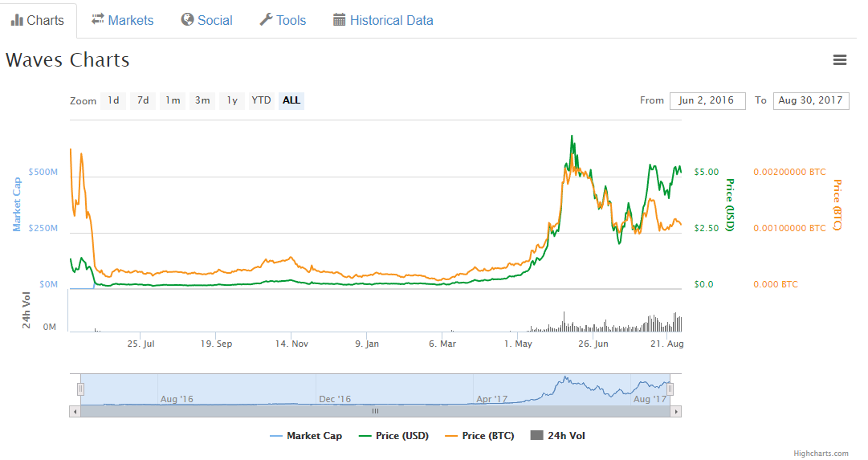Screen dimensions: 868x460
Task: Click the bar chart icon beside Charts
Action: pyautogui.click(x=17, y=21)
